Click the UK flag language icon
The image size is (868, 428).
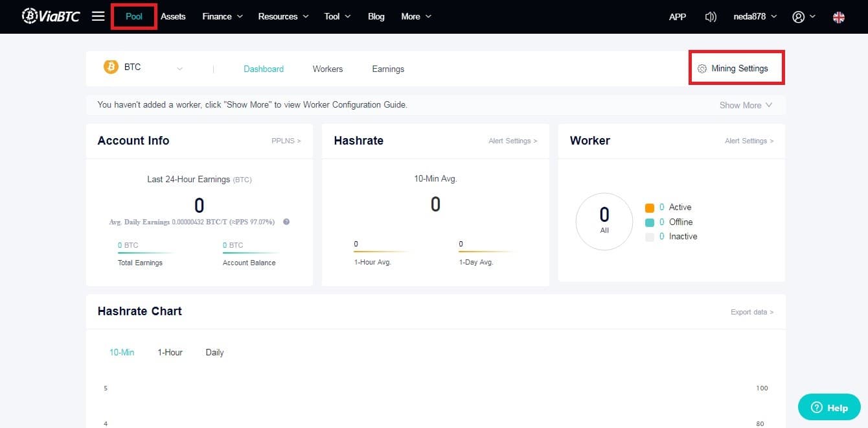click(839, 17)
